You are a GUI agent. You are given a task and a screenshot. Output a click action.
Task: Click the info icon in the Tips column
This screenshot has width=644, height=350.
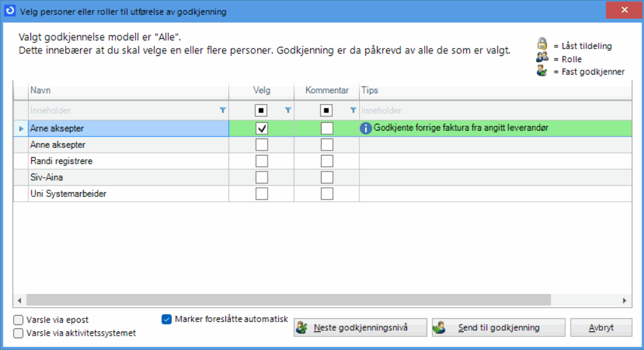point(366,128)
